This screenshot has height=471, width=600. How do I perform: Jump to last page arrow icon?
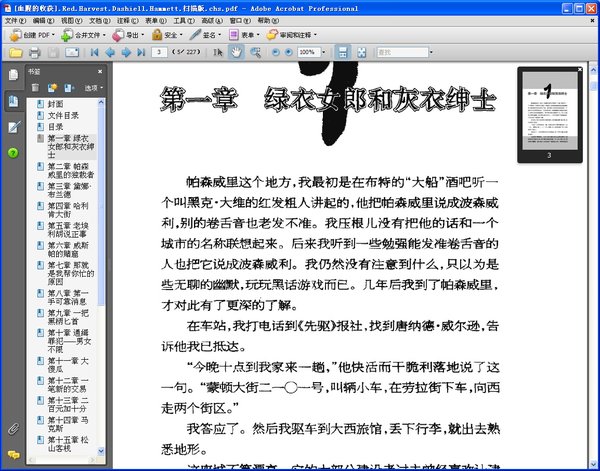tap(141, 52)
